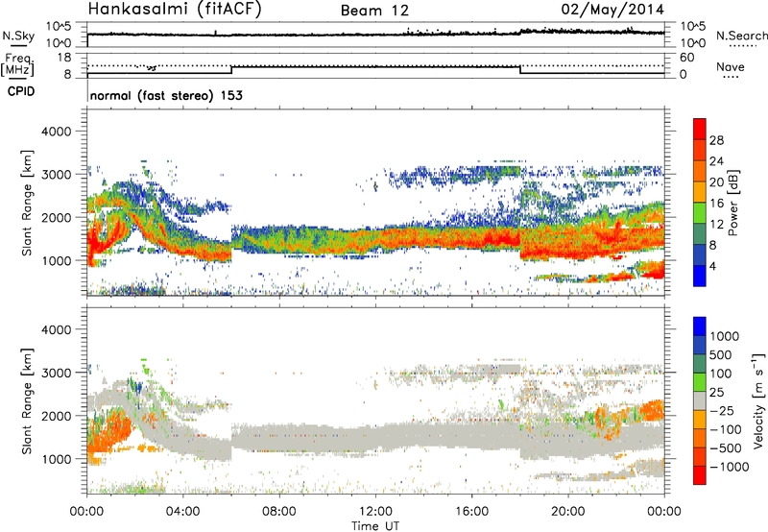The height and width of the screenshot is (532, 768).
Task: Click the red high-power region near 17:00 UT
Action: (499, 239)
